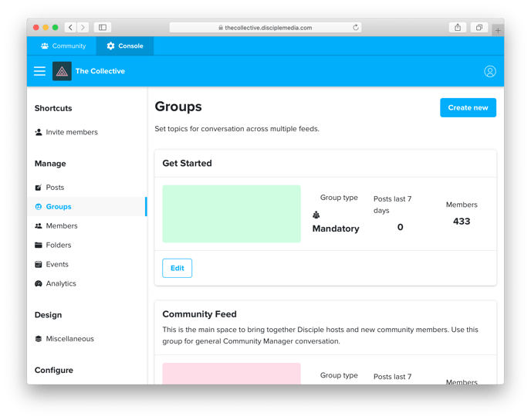The width and height of the screenshot is (531, 420).
Task: Open Folders in the sidebar
Action: point(86,245)
